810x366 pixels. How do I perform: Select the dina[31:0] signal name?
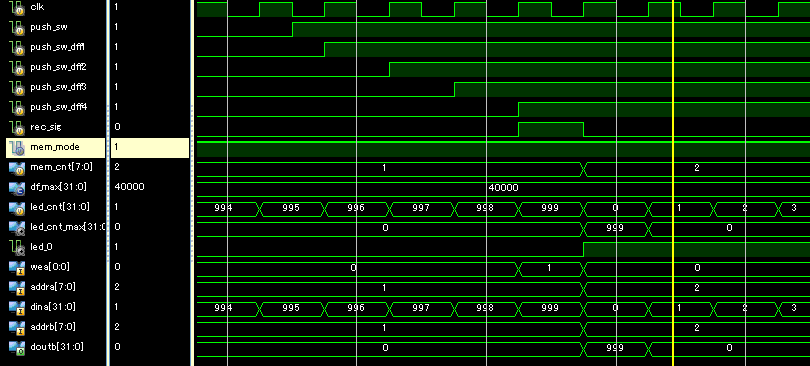pyautogui.click(x=53, y=307)
